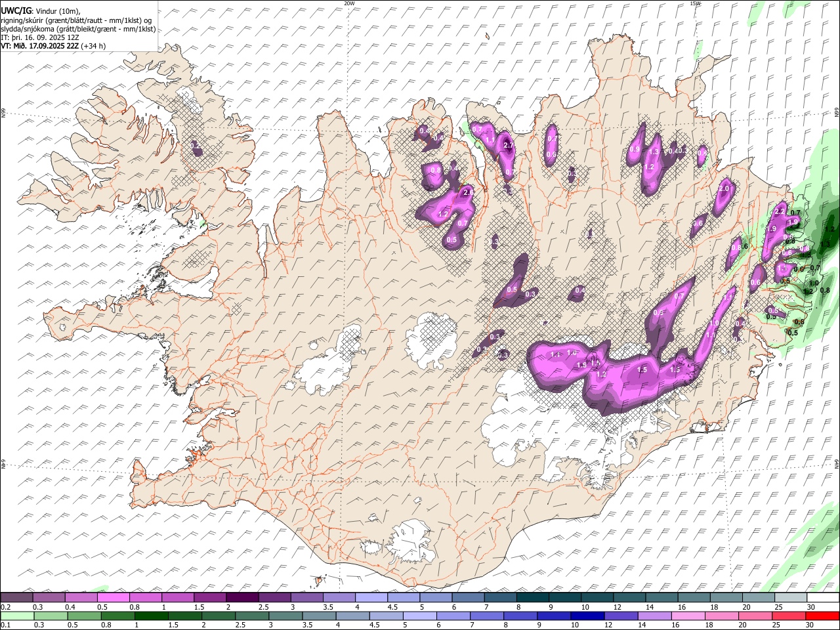Click the snow-scale swatch between 0.3 and 0.4

tap(49, 597)
